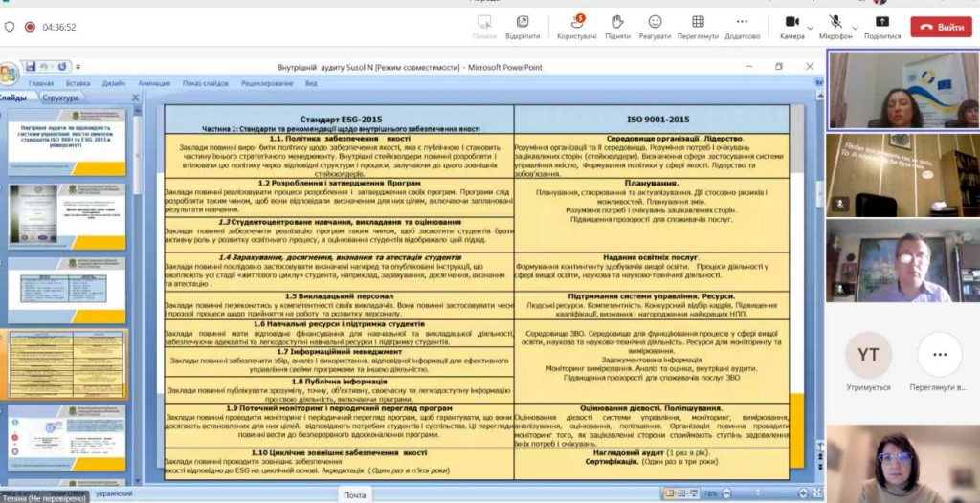Unpin shared content with Відкріпити
The width and height of the screenshot is (980, 503).
pyautogui.click(x=523, y=27)
